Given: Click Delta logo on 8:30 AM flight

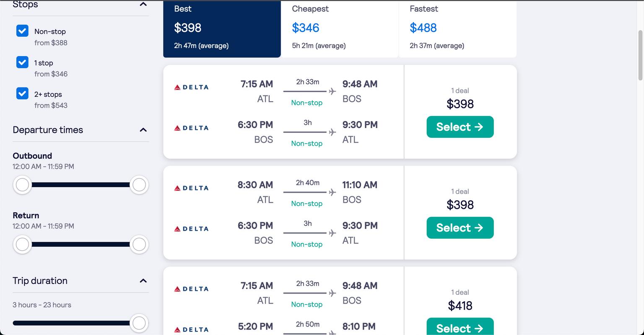Looking at the screenshot, I should pyautogui.click(x=191, y=188).
